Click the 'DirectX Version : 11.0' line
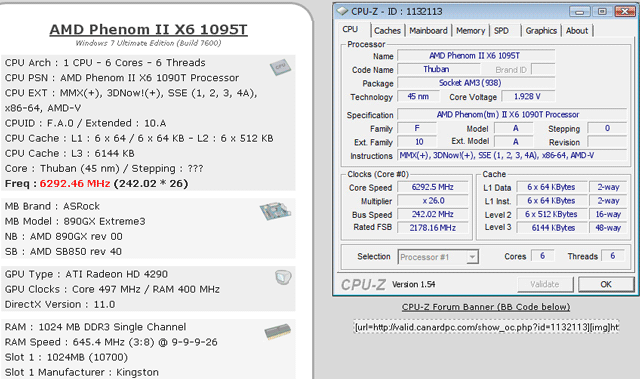 pos(60,304)
